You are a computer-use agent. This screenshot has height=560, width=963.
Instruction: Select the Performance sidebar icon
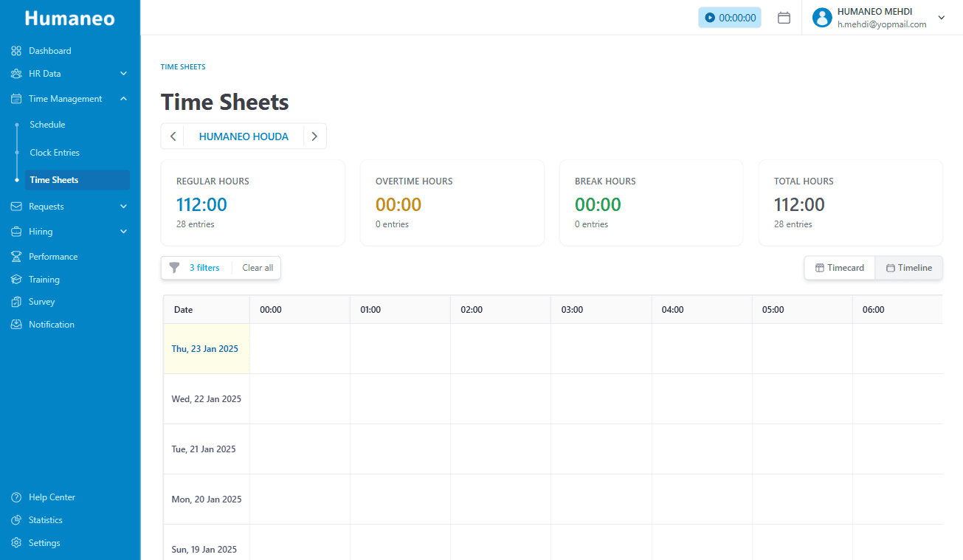click(x=16, y=256)
